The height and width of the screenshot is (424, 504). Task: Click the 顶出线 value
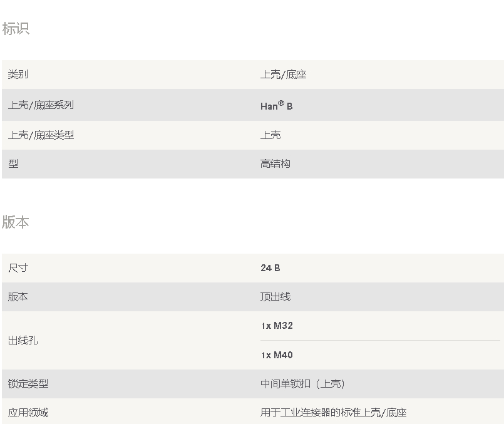click(x=275, y=296)
